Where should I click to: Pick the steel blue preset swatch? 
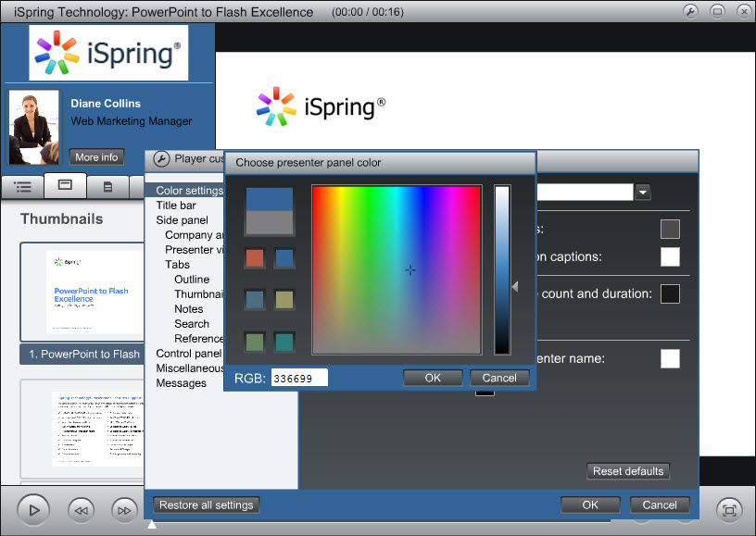point(255,300)
